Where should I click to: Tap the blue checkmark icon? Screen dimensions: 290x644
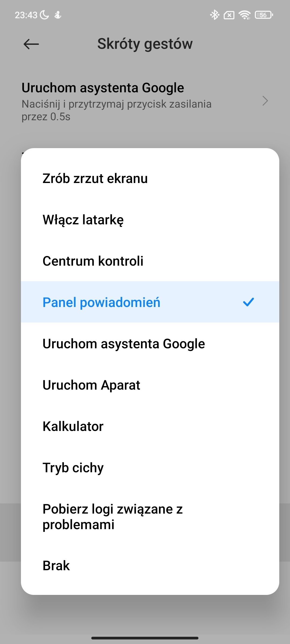click(248, 302)
